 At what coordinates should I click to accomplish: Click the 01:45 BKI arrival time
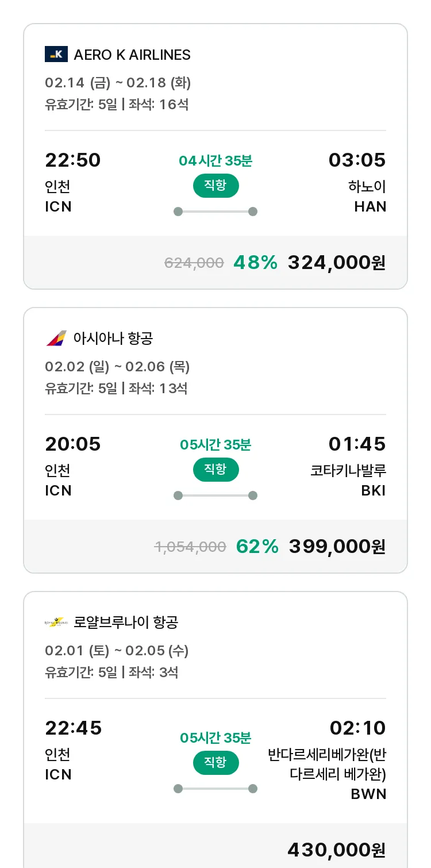tap(357, 444)
